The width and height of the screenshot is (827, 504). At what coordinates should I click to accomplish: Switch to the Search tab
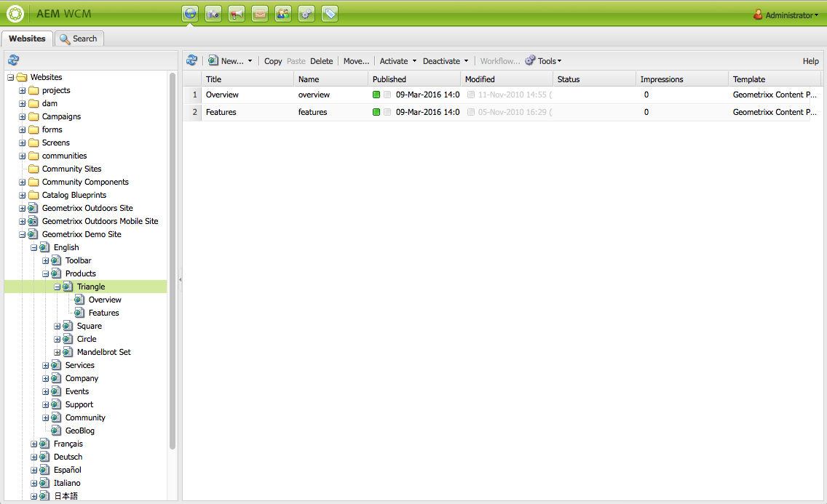coord(79,39)
